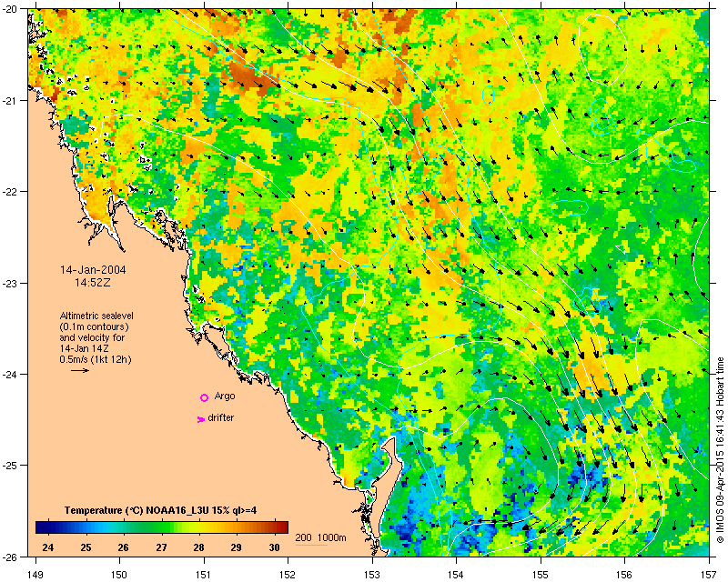
Task: Click the longitude label 151
Action: [204, 575]
